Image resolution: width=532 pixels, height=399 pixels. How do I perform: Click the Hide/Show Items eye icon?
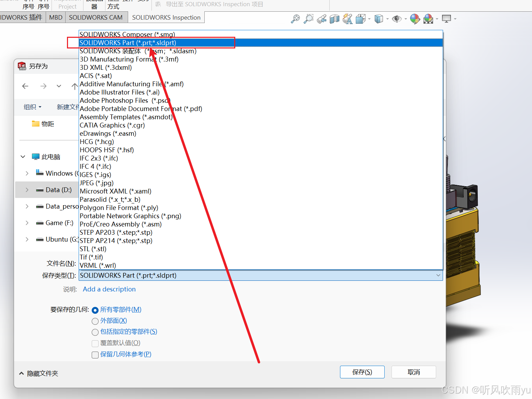397,19
